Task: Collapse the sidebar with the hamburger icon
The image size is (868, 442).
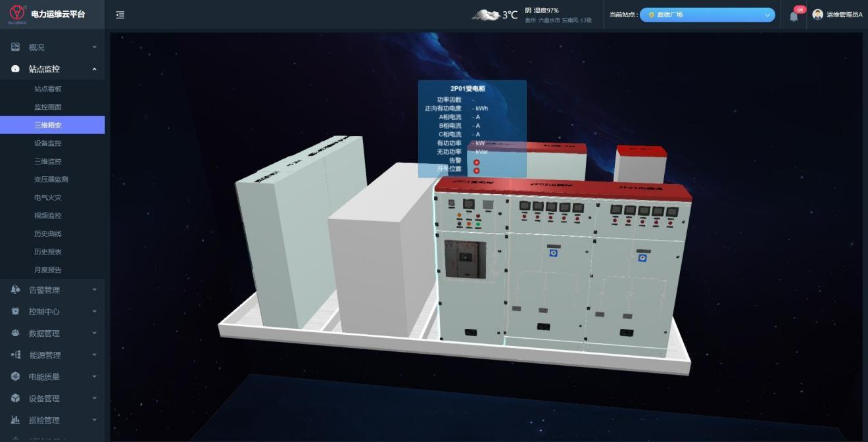Action: click(x=120, y=15)
